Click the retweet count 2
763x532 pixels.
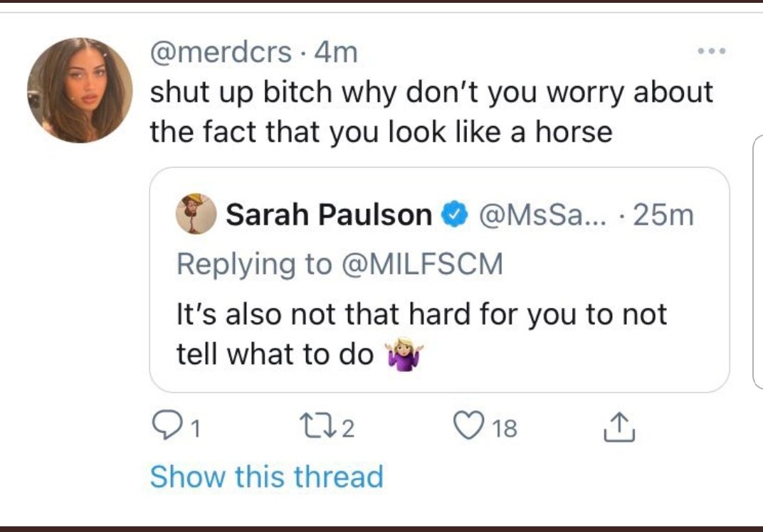click(347, 428)
